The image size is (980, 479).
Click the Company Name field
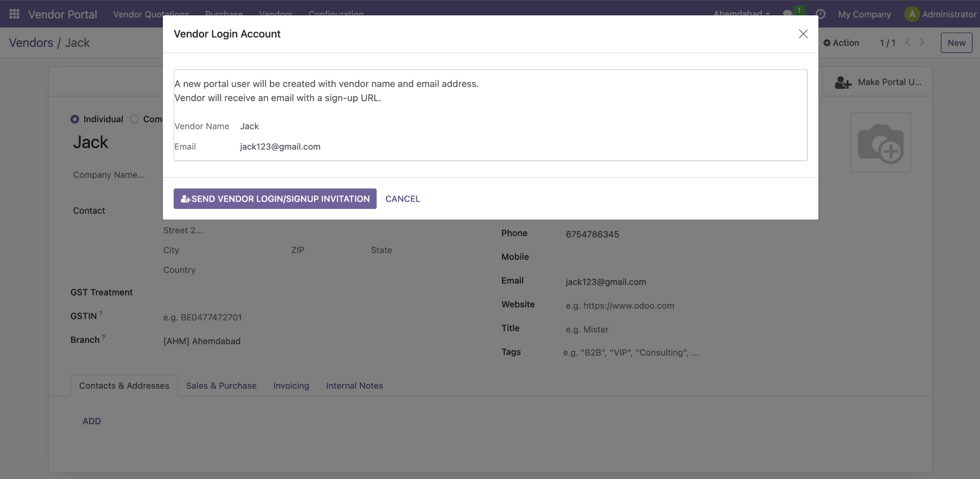[109, 175]
